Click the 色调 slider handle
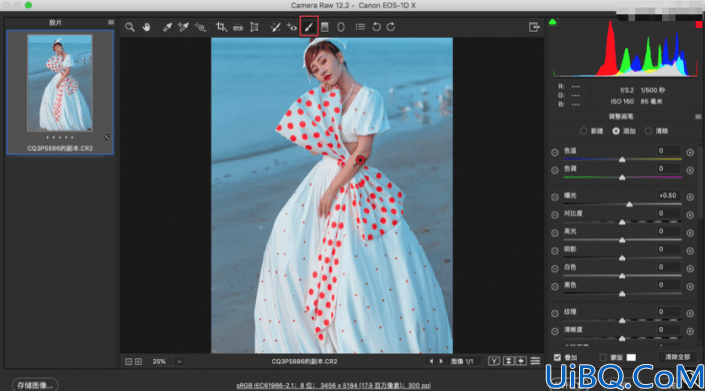The image size is (705, 391). click(x=622, y=178)
